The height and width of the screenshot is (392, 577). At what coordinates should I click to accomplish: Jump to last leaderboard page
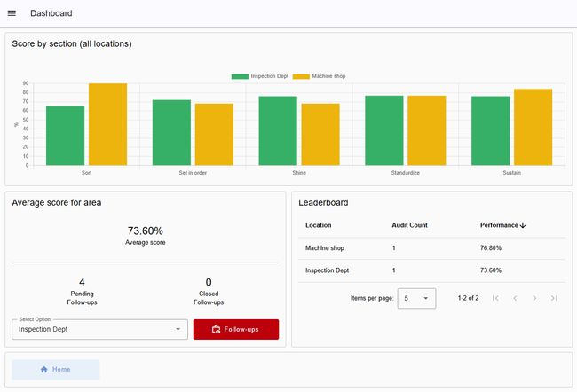554,298
